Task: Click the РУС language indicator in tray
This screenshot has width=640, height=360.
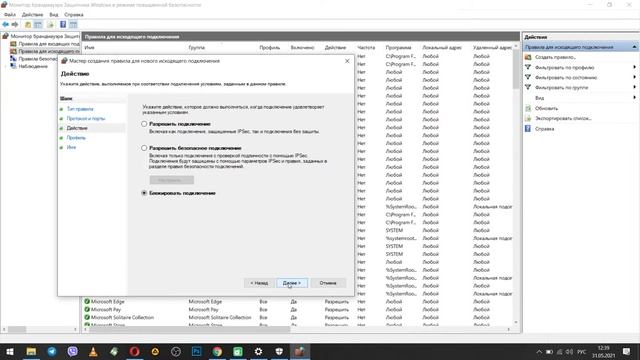Action: coord(582,352)
